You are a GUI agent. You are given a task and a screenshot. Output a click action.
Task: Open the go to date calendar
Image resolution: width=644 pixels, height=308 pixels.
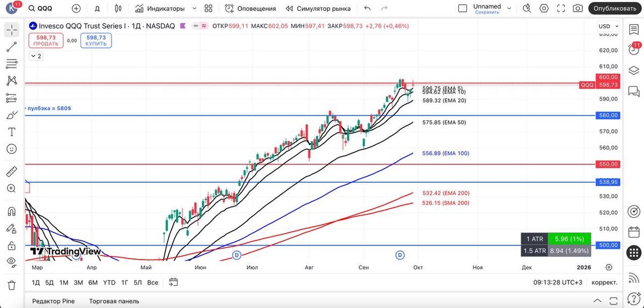173,282
